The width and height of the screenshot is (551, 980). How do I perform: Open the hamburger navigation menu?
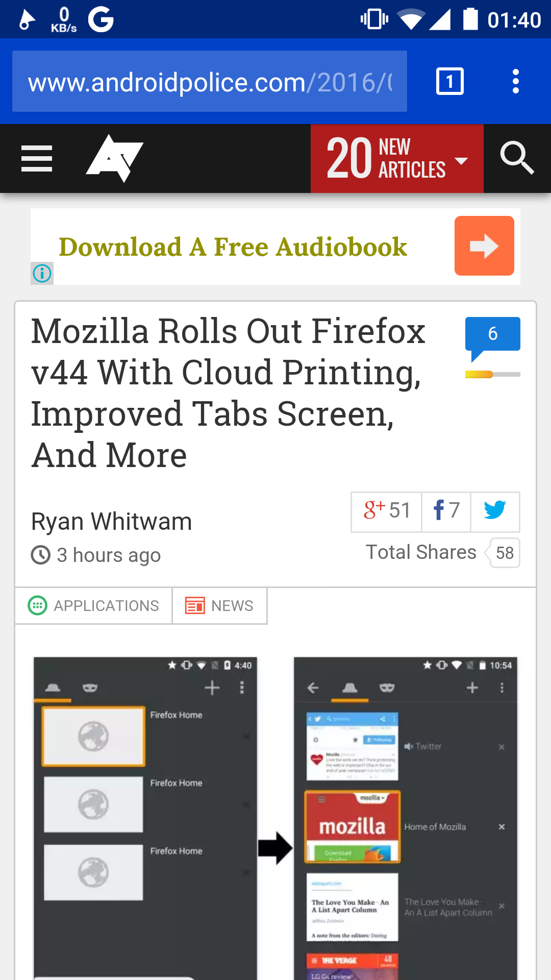click(x=37, y=158)
